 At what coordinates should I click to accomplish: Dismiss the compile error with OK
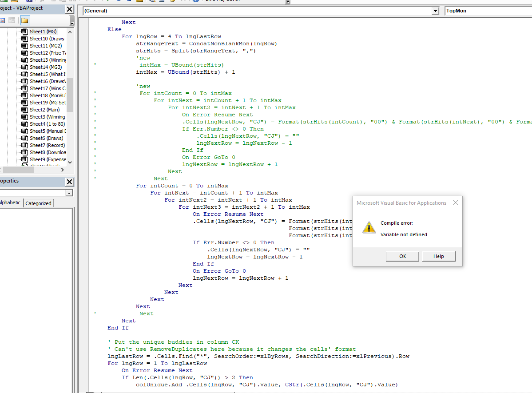point(402,256)
